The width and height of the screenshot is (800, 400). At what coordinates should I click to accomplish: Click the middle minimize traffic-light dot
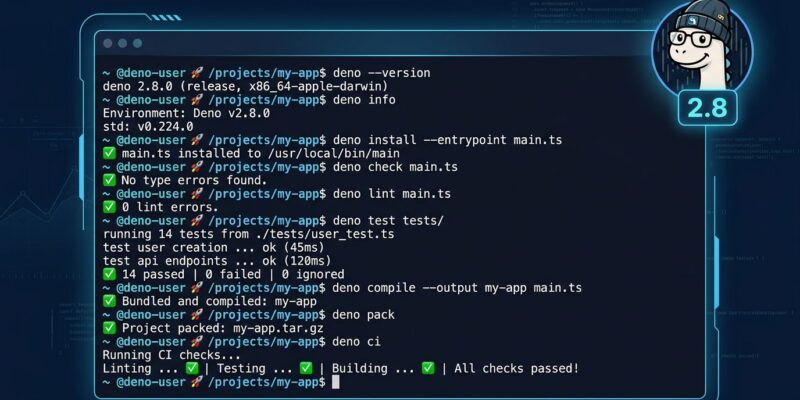point(122,43)
